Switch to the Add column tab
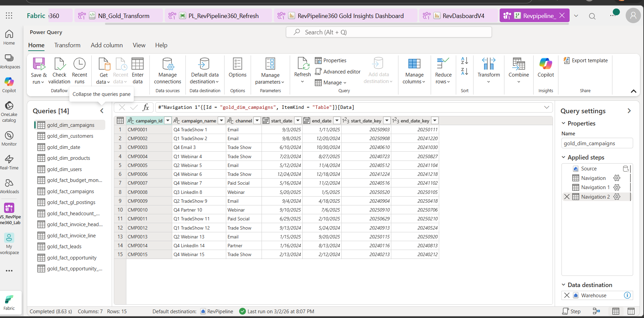Image resolution: width=644 pixels, height=318 pixels. [x=107, y=45]
